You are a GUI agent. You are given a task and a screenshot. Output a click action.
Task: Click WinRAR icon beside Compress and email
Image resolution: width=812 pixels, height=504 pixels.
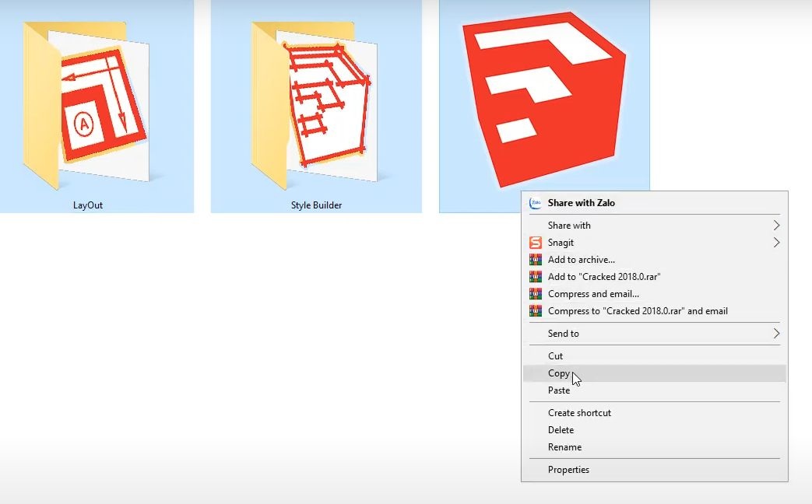tap(536, 294)
